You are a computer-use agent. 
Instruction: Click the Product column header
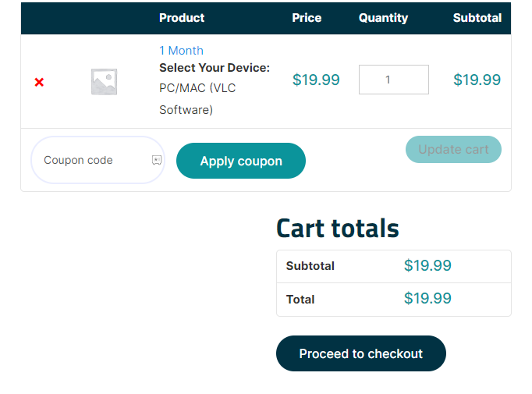click(182, 18)
